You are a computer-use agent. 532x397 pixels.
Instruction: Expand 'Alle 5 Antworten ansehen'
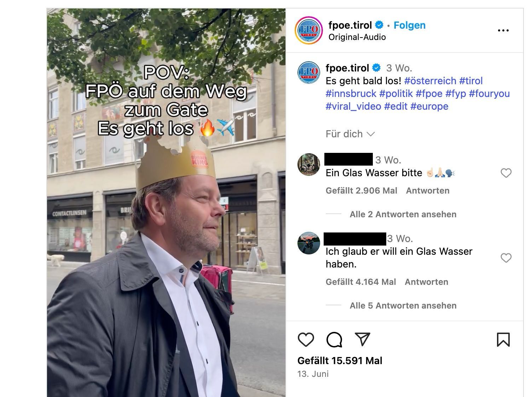pyautogui.click(x=403, y=305)
